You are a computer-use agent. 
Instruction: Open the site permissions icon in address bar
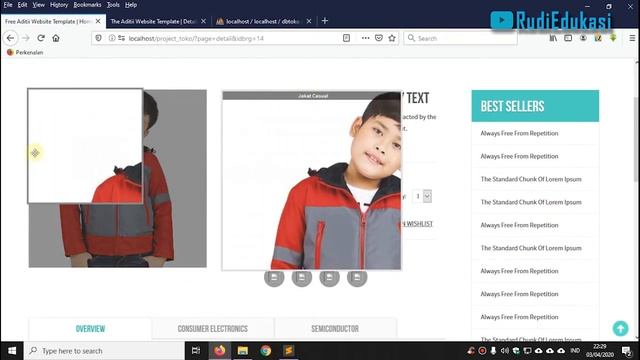121,38
